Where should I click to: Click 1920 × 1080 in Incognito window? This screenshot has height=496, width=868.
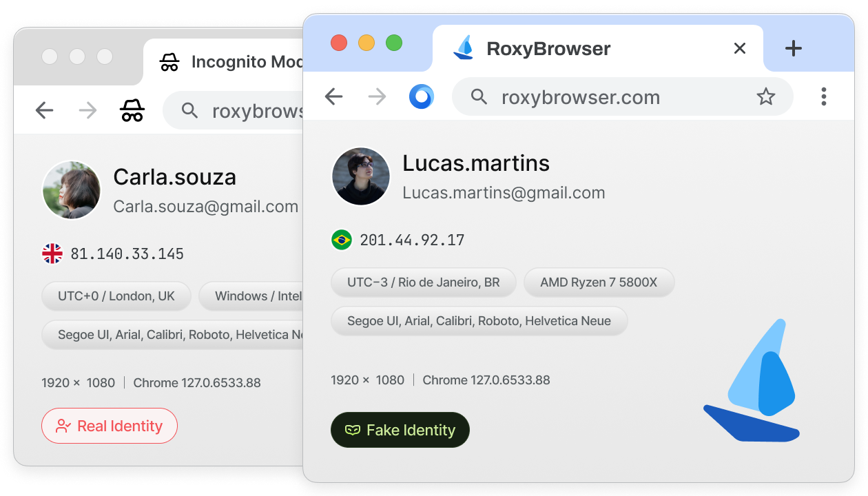(78, 383)
